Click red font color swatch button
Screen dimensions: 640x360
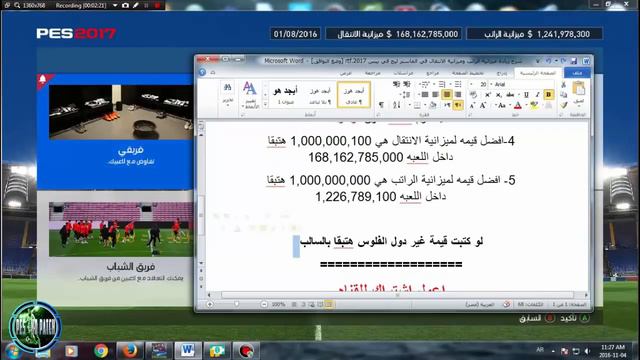coord(518,105)
